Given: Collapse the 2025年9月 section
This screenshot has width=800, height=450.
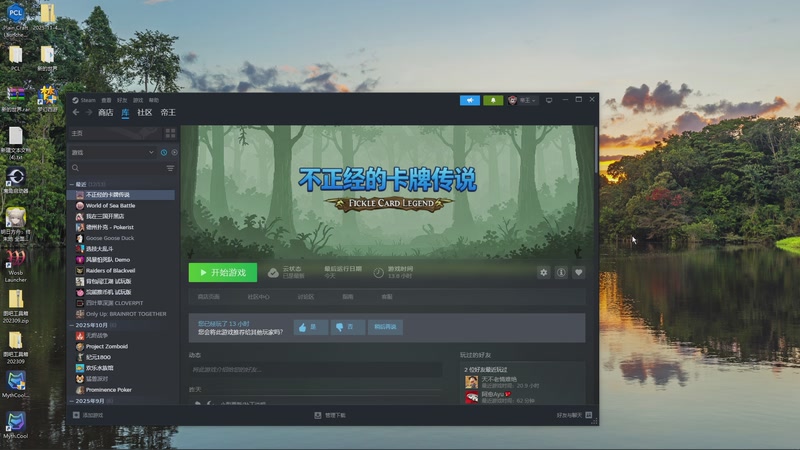Looking at the screenshot, I should point(71,401).
